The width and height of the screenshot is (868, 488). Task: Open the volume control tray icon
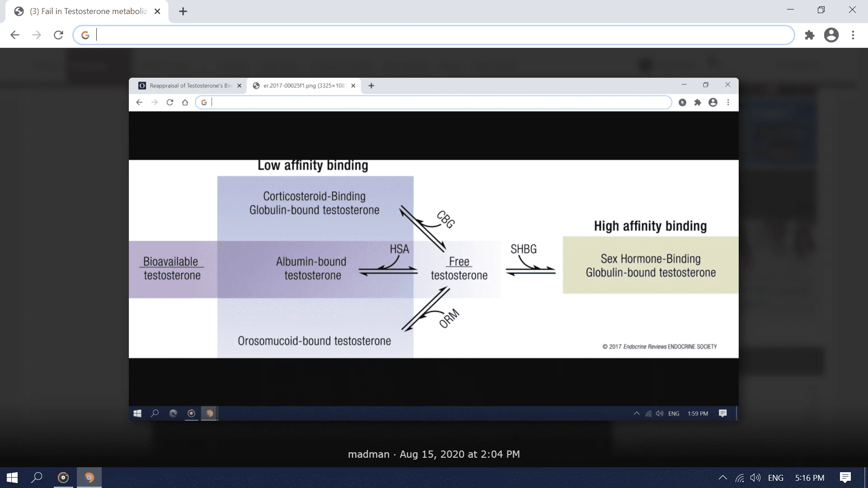[755, 478]
